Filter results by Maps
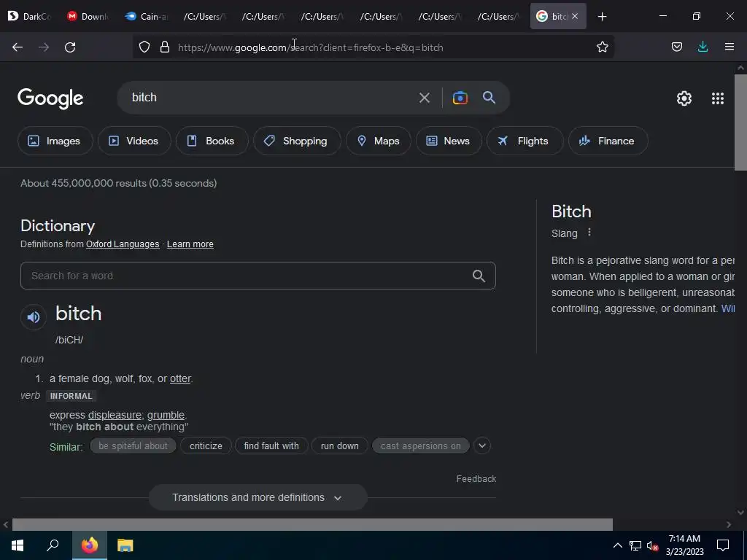This screenshot has height=560, width=747. (379, 141)
